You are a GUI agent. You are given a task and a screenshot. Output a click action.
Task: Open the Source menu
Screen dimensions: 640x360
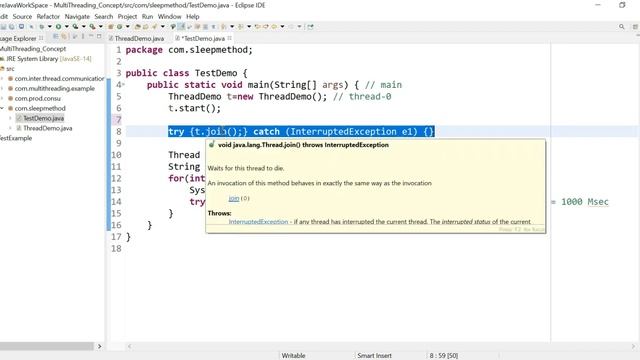[22, 17]
